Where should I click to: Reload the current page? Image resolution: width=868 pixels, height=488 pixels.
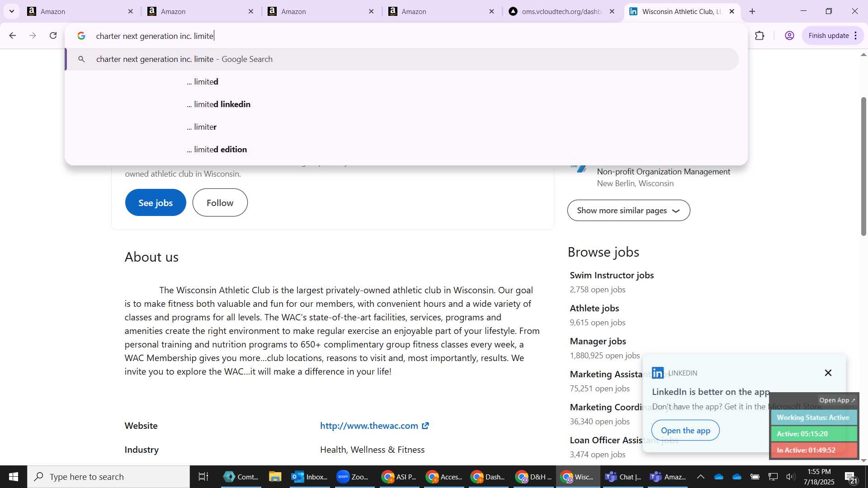click(53, 36)
